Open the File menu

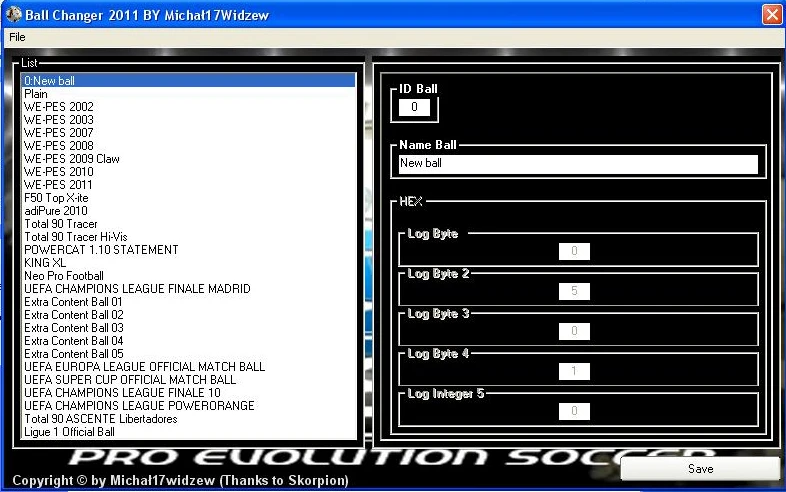tap(17, 37)
